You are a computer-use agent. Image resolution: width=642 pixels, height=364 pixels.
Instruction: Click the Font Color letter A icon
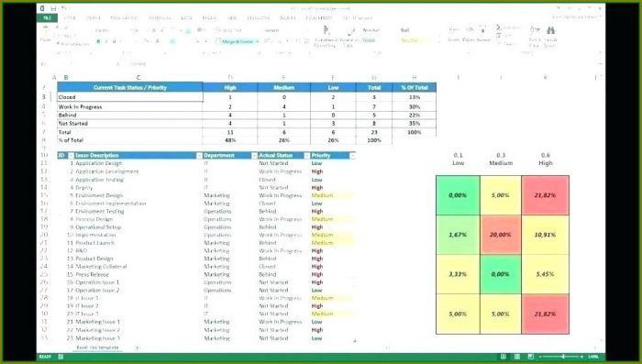[x=157, y=41]
